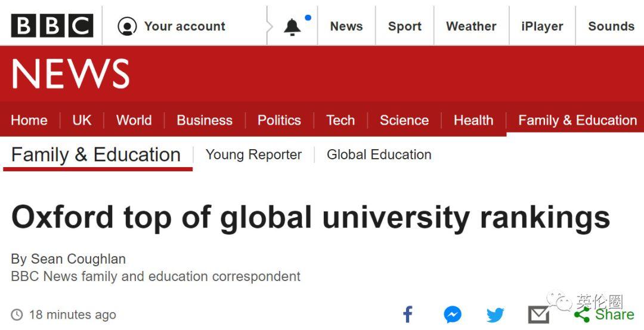Image resolution: width=644 pixels, height=330 pixels.
Task: Share article on Twitter
Action: (495, 314)
